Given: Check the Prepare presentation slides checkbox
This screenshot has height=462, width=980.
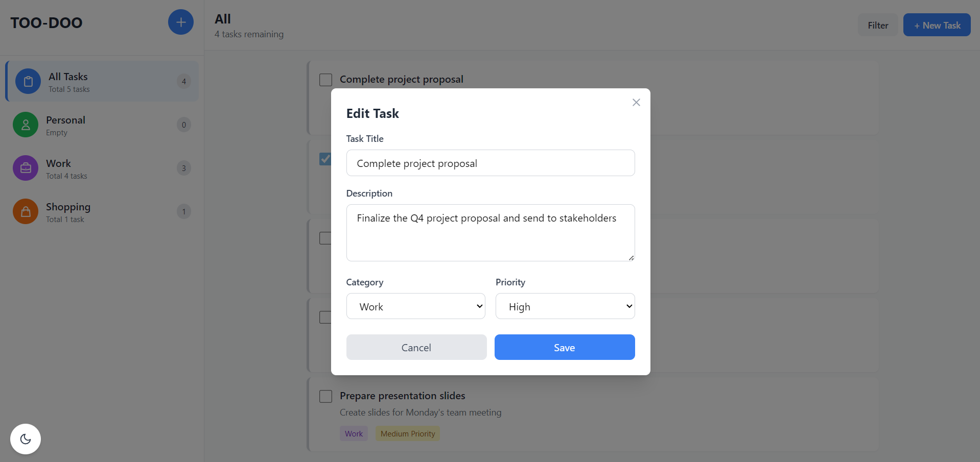Looking at the screenshot, I should point(325,396).
